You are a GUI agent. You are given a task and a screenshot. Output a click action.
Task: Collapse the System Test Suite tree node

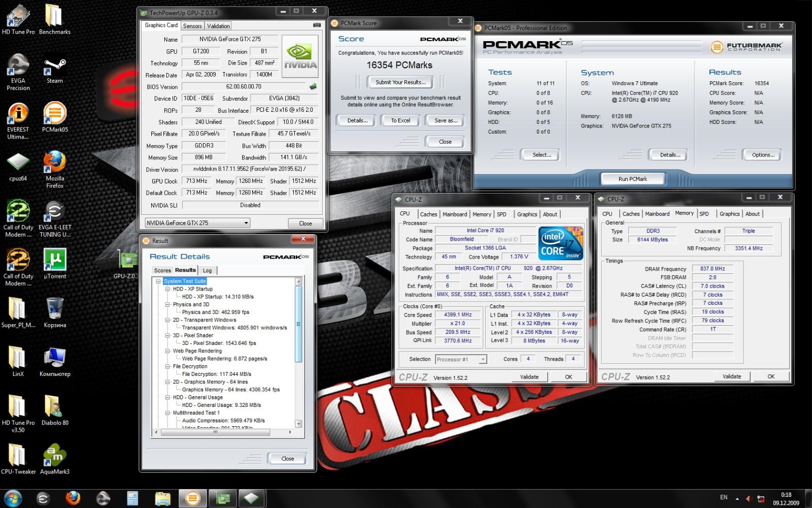coord(158,281)
